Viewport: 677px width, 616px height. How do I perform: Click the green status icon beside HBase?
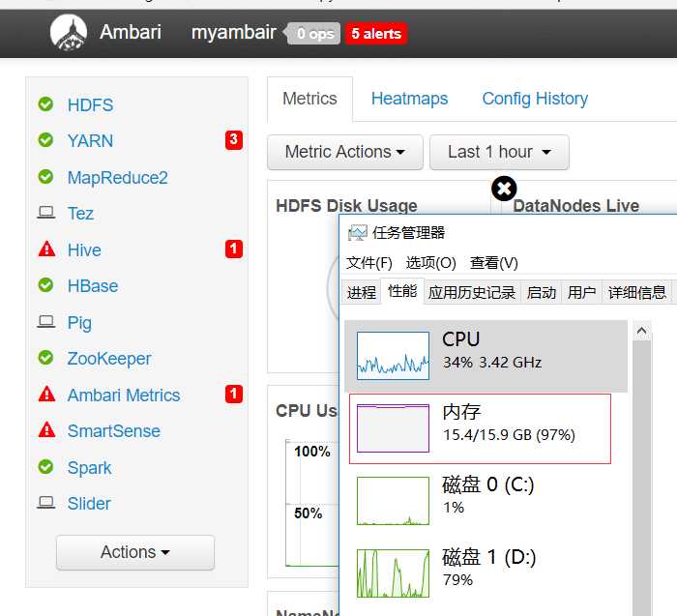coord(45,285)
